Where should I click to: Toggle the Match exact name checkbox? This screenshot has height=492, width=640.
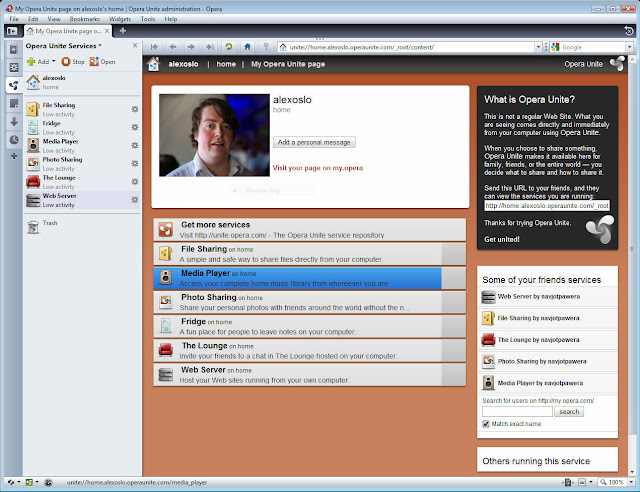pyautogui.click(x=486, y=424)
